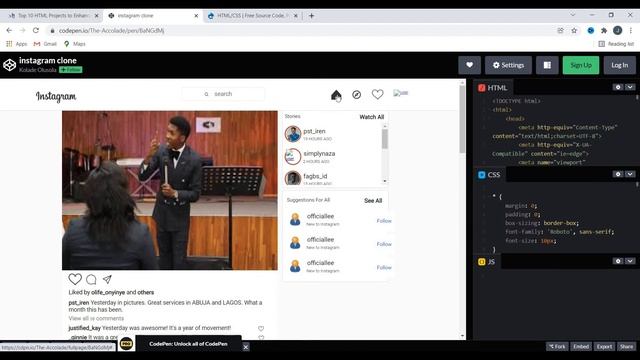This screenshot has width=640, height=360.
Task: Follow the second officiallee suggestion
Action: pos(384,244)
